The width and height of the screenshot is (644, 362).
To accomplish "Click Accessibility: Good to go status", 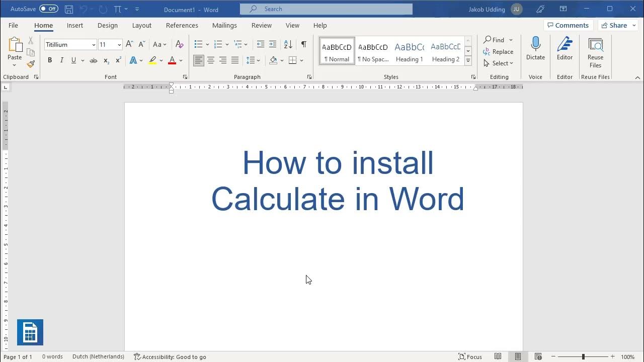I will click(170, 356).
